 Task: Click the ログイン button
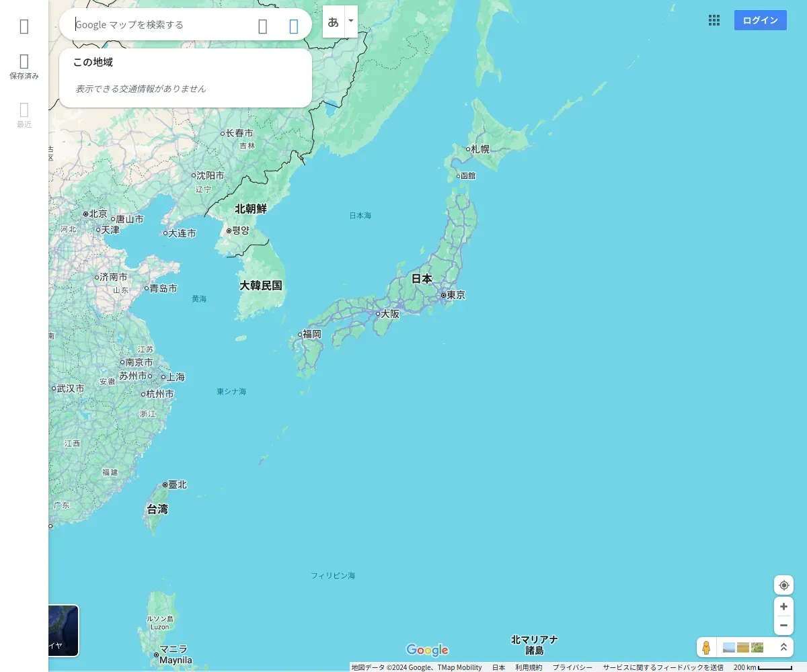[761, 20]
